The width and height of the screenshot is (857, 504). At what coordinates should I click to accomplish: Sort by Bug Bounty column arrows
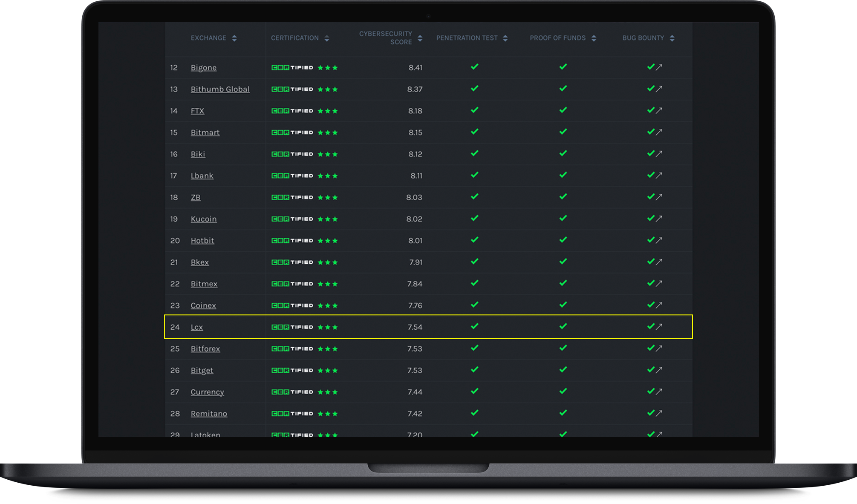(672, 38)
